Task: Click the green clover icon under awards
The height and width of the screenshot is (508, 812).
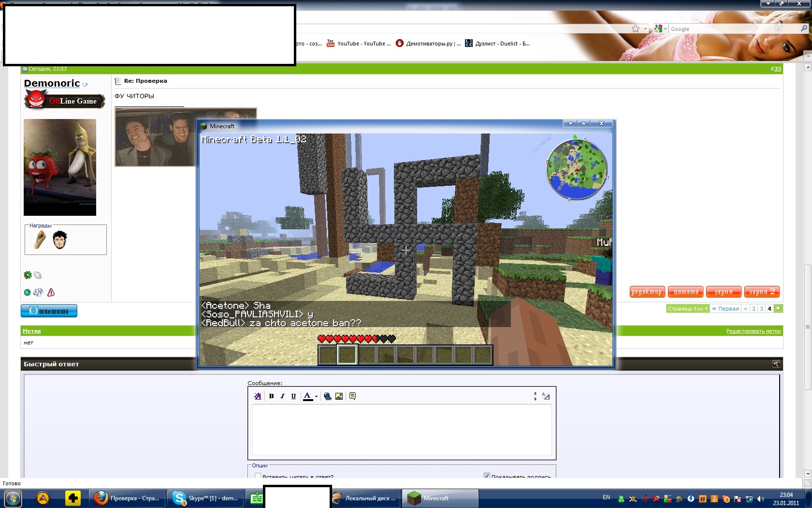Action: click(x=28, y=275)
